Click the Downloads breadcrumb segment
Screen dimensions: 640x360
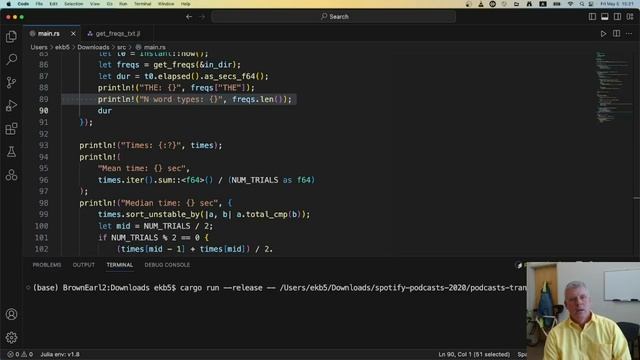93,47
